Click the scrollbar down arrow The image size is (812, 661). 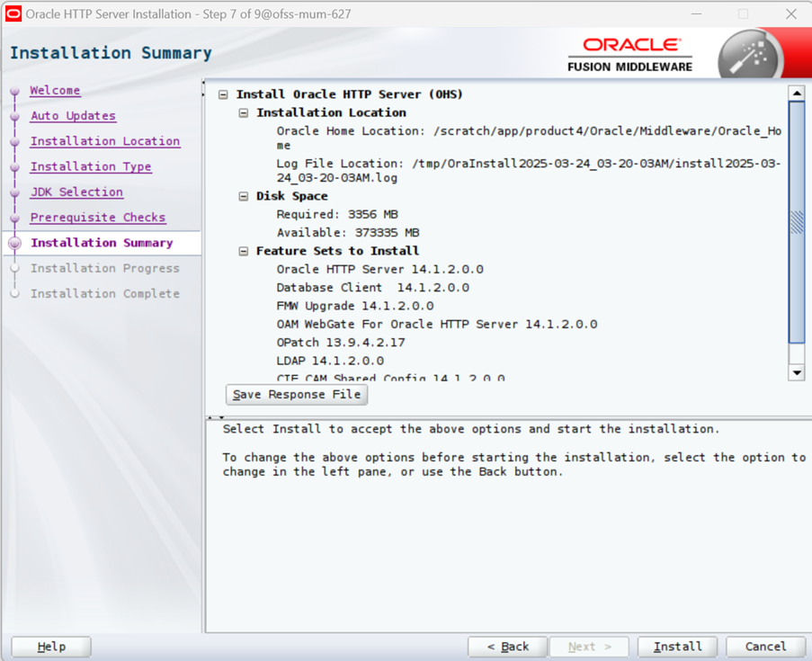(x=797, y=372)
